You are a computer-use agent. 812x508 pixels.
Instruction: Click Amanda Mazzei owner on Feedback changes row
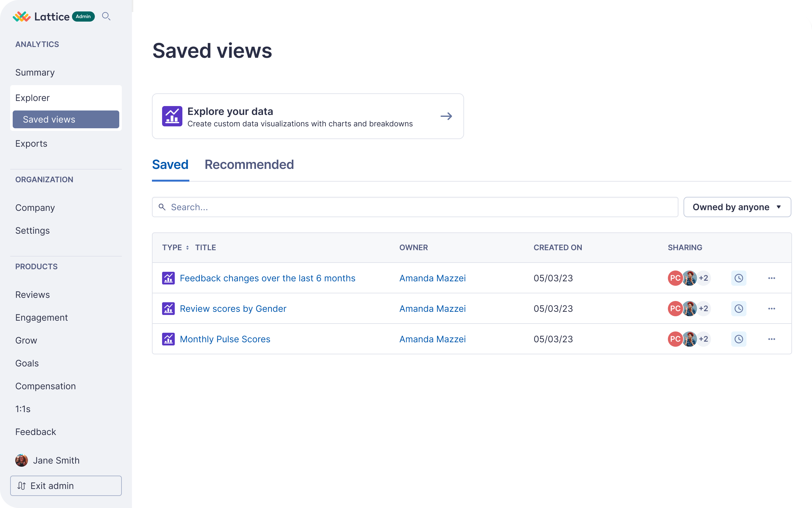tap(433, 278)
